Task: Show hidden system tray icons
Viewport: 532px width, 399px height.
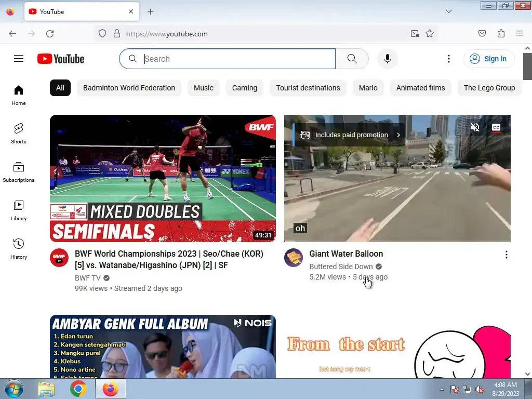Action: click(x=442, y=389)
